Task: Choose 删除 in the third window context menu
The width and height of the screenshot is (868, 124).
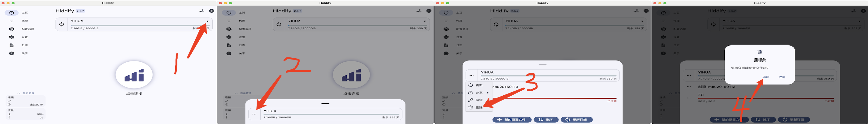Action: click(x=479, y=108)
